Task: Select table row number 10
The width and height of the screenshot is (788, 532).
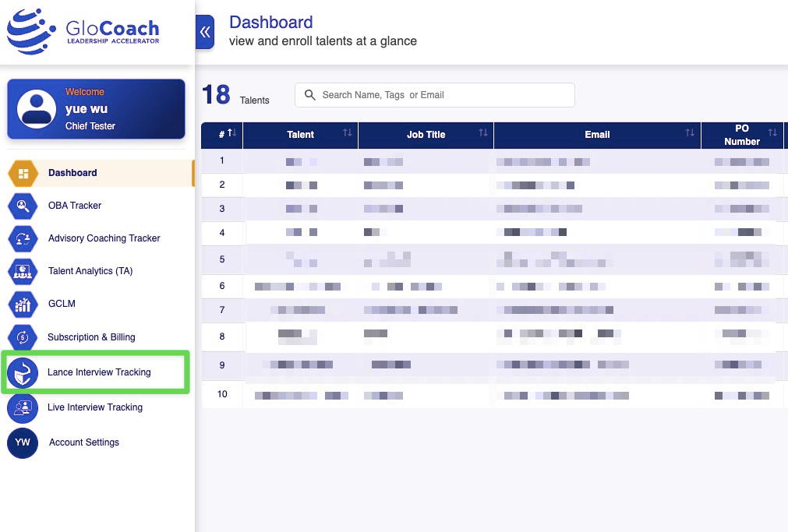Action: point(494,394)
